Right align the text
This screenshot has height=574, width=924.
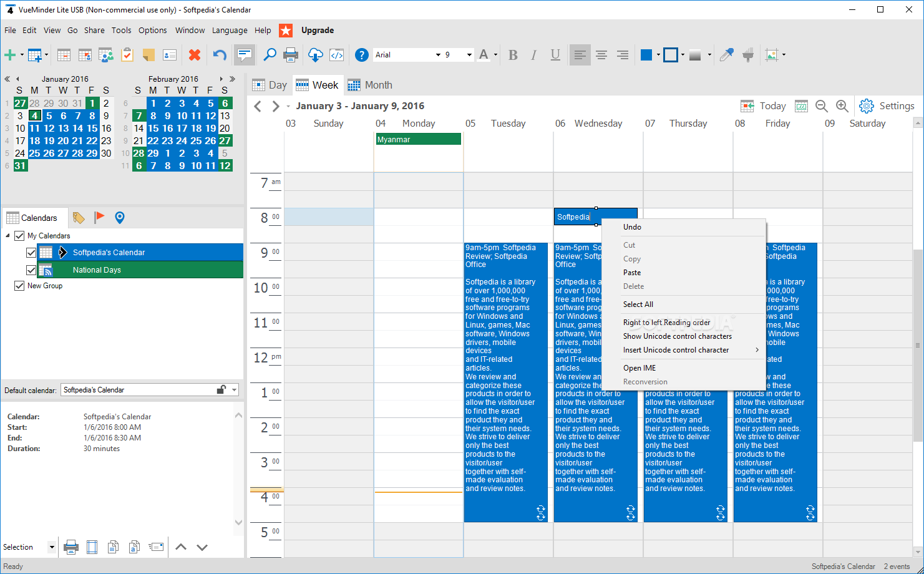click(623, 55)
